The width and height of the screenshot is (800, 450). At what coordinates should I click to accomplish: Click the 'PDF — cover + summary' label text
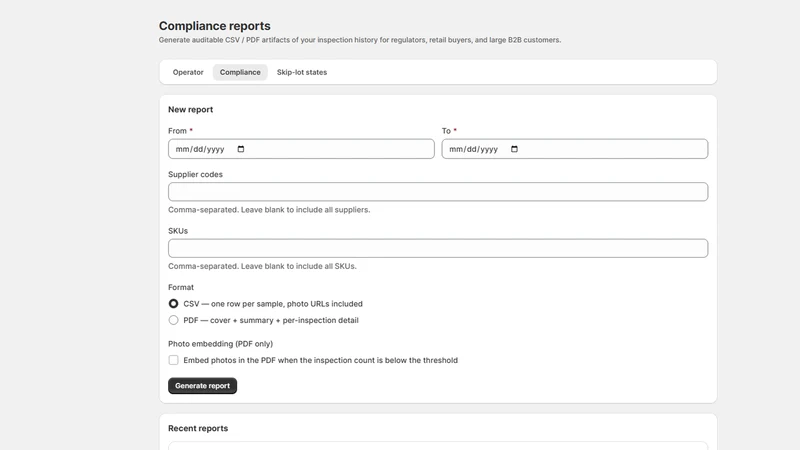click(271, 320)
